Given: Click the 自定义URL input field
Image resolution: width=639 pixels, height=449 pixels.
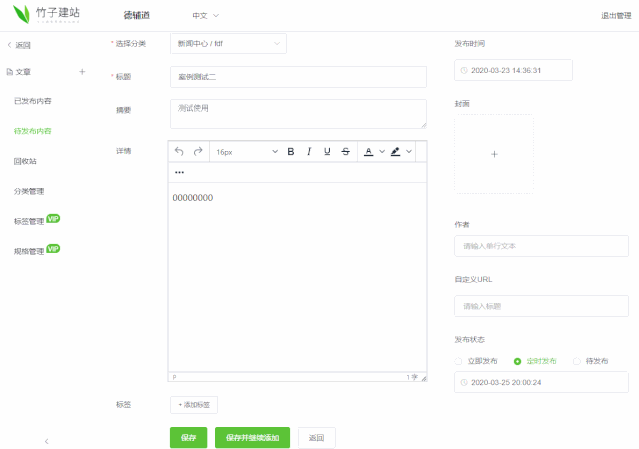Looking at the screenshot, I should tap(541, 306).
